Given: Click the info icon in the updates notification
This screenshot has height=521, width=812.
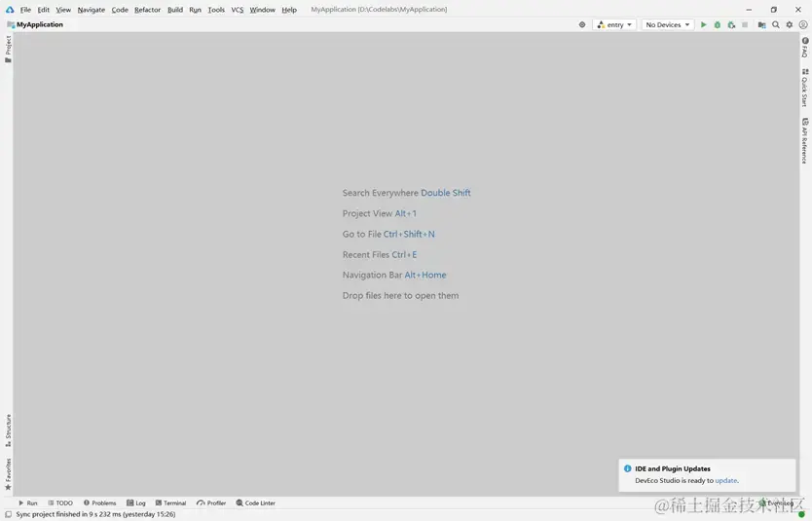Looking at the screenshot, I should pos(628,468).
